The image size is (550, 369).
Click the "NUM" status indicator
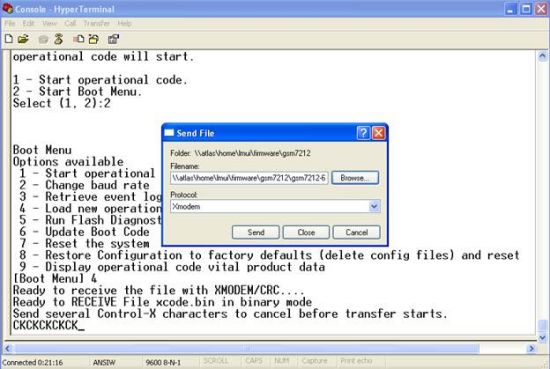coord(282,361)
